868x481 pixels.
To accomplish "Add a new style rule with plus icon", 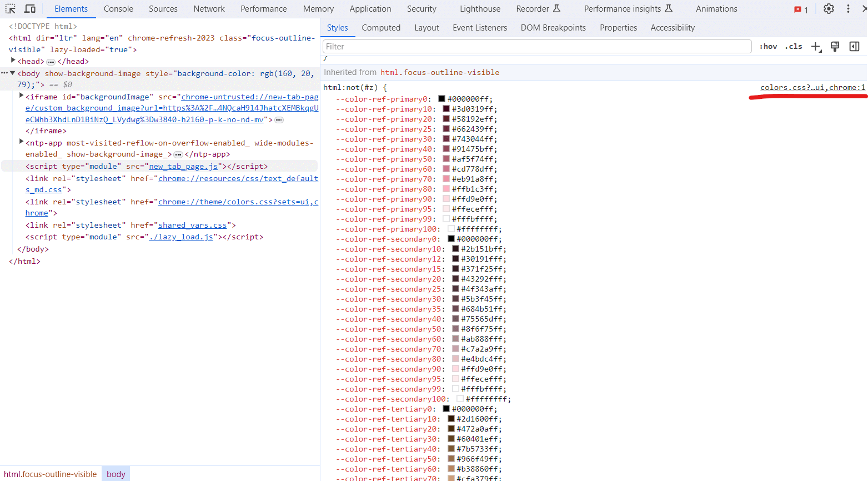I will pyautogui.click(x=815, y=47).
